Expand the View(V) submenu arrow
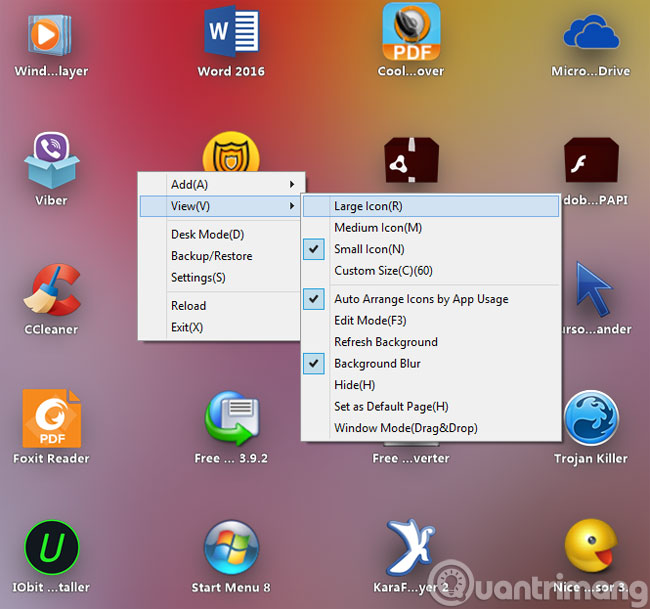 coord(292,206)
